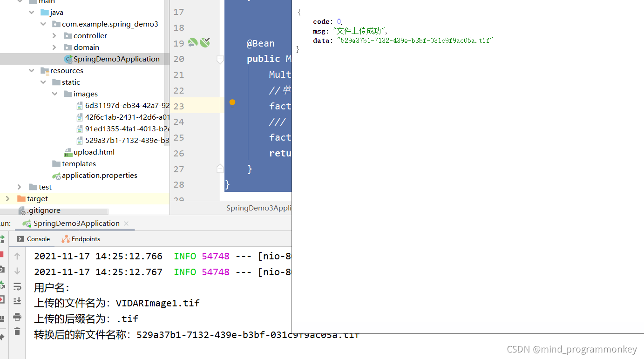Click the Scroll up arrow in console toolbar
The height and width of the screenshot is (359, 644).
coord(17,256)
